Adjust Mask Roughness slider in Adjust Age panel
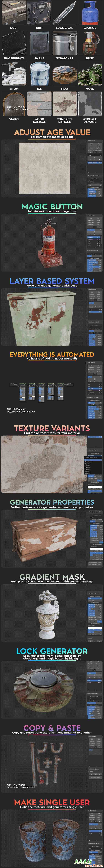The image size is (104, 868). pos(95,189)
